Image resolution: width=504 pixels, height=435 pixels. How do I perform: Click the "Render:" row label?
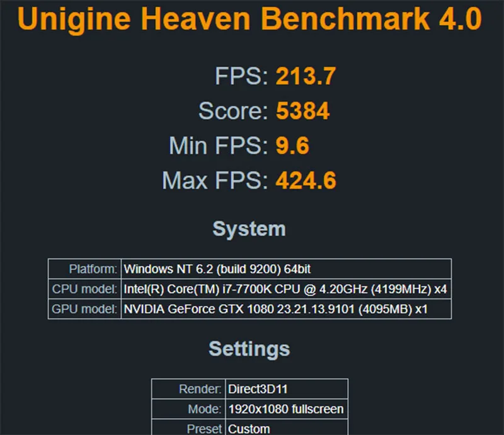click(x=200, y=389)
